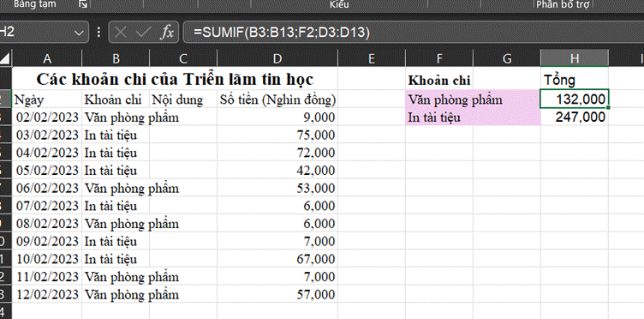Click the 'Khoản chi' label in column F
The image size is (644, 319).
click(439, 80)
